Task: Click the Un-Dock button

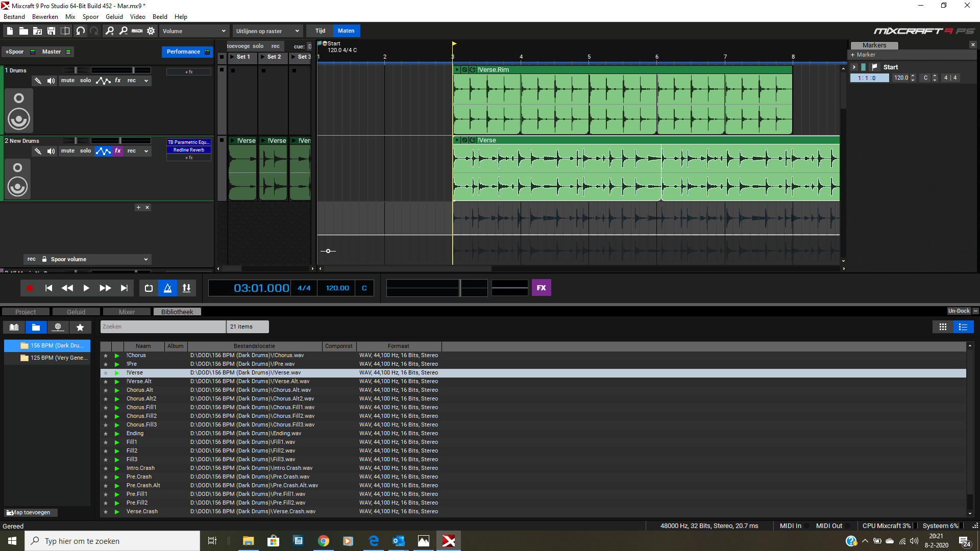Action: click(959, 311)
